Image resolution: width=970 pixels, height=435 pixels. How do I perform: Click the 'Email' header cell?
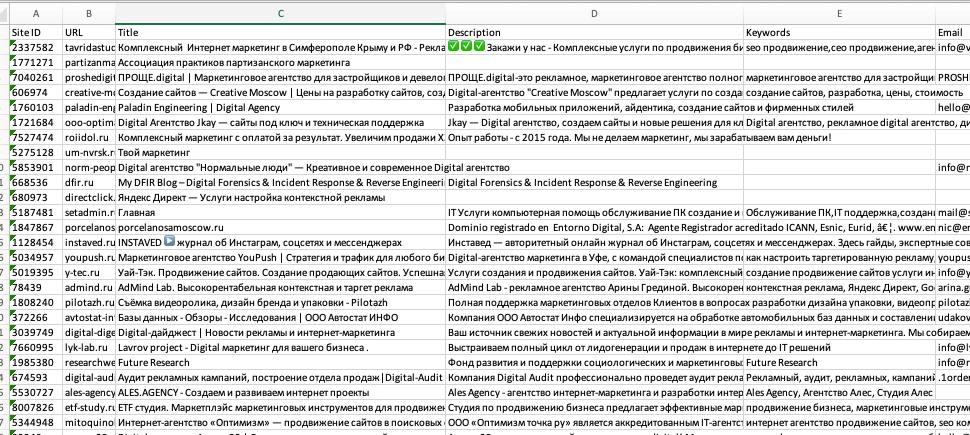(953, 32)
